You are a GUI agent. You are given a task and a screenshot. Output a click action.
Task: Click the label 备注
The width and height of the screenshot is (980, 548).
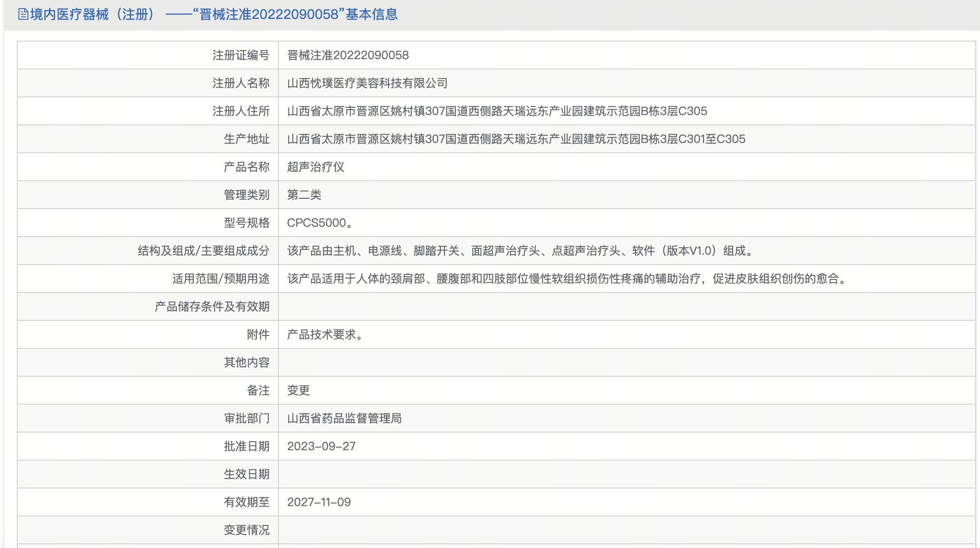258,390
